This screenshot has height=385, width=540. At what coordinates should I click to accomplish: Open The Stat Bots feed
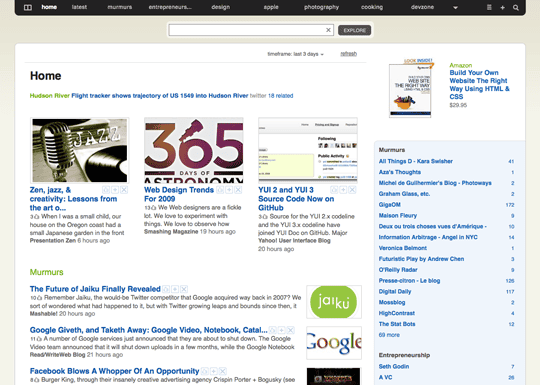pyautogui.click(x=397, y=324)
